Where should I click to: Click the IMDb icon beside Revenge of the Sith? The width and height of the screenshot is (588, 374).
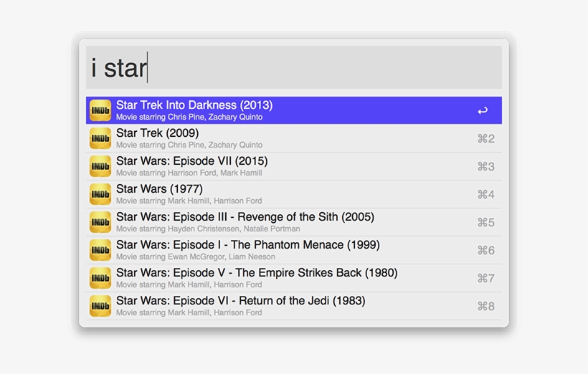(100, 222)
